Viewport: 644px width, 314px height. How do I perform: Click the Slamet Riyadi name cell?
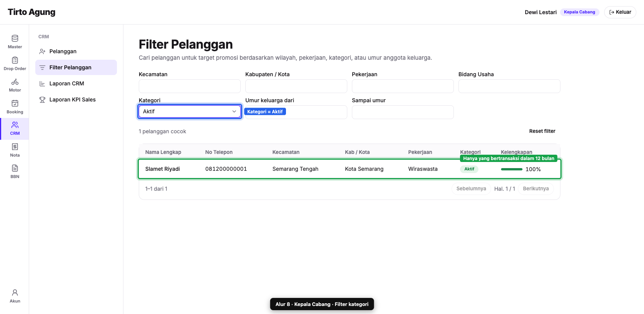(163, 169)
